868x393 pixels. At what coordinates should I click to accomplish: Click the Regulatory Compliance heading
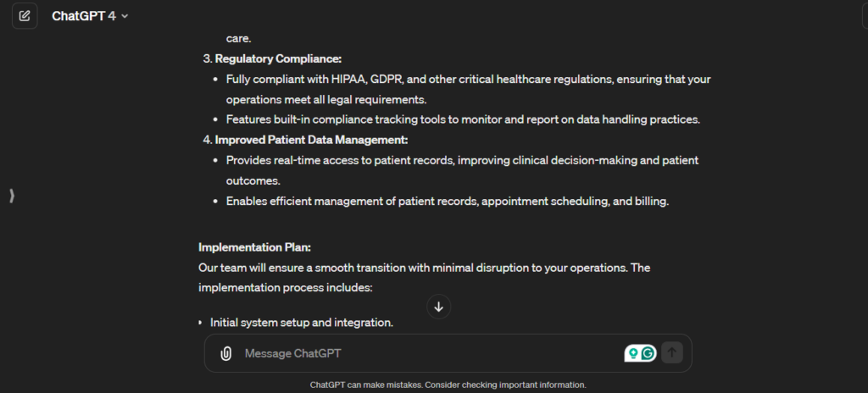point(277,58)
